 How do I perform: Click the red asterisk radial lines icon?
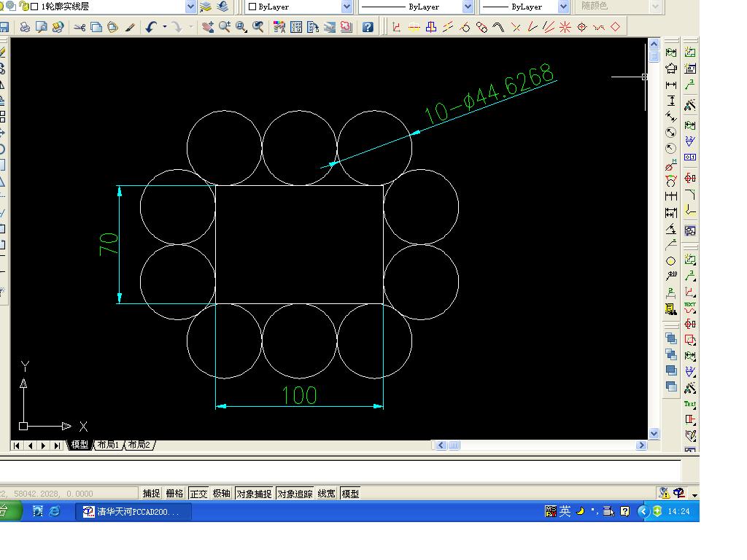(565, 27)
